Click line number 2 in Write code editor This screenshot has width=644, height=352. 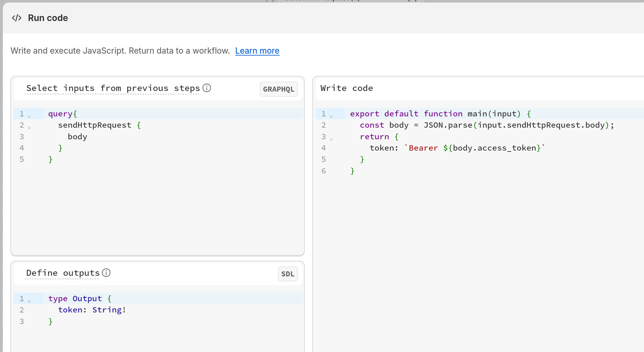(x=324, y=125)
